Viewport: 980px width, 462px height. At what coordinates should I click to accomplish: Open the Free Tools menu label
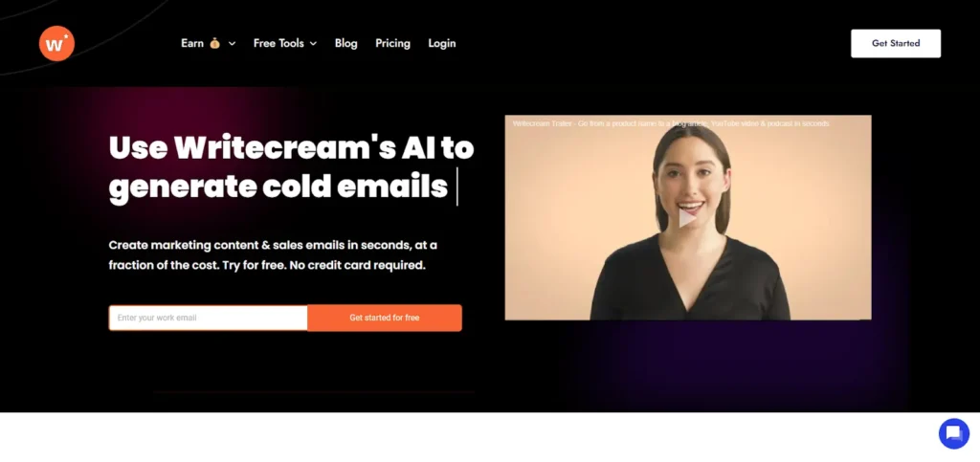click(278, 43)
